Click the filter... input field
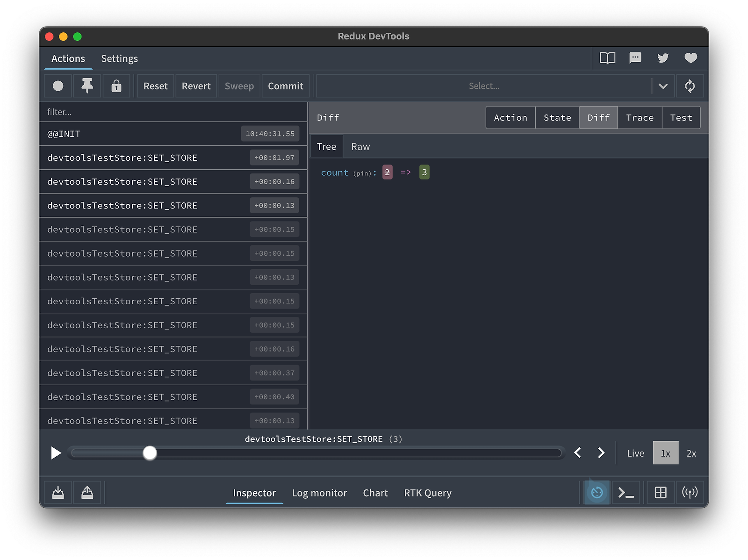The image size is (748, 560). pyautogui.click(x=173, y=112)
